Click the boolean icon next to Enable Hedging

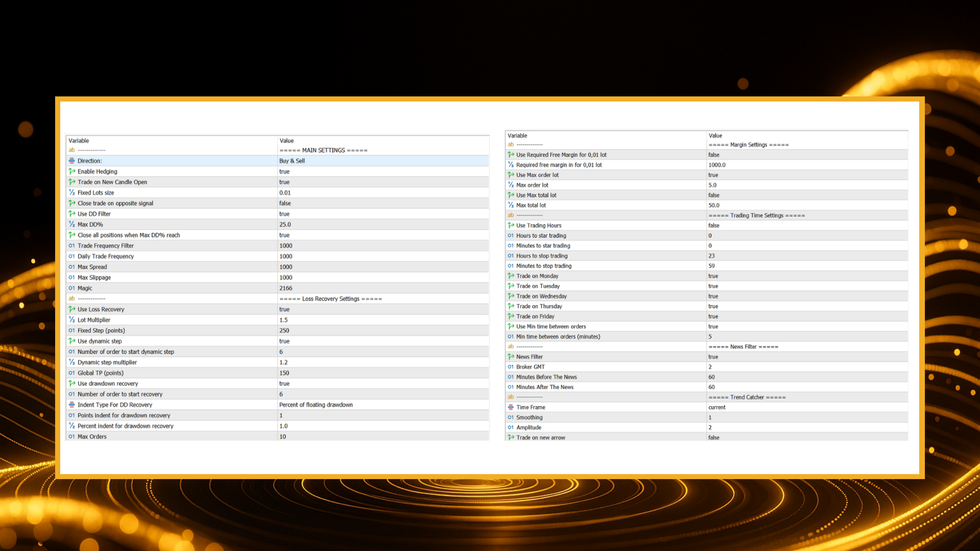pos(72,171)
